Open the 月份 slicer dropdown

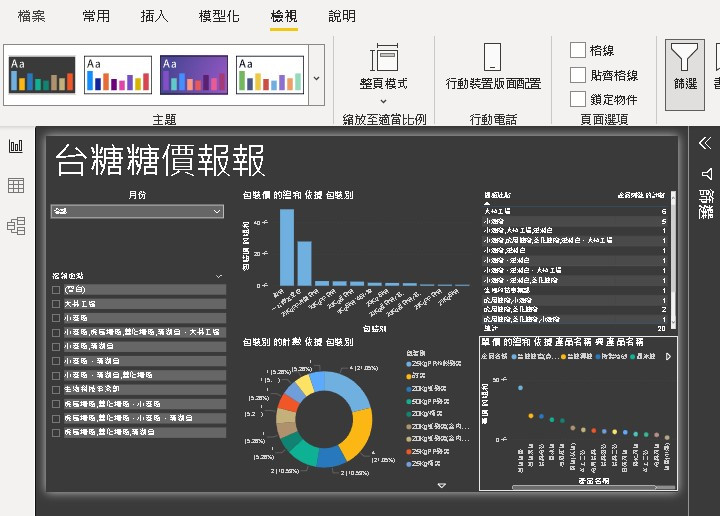click(x=137, y=211)
